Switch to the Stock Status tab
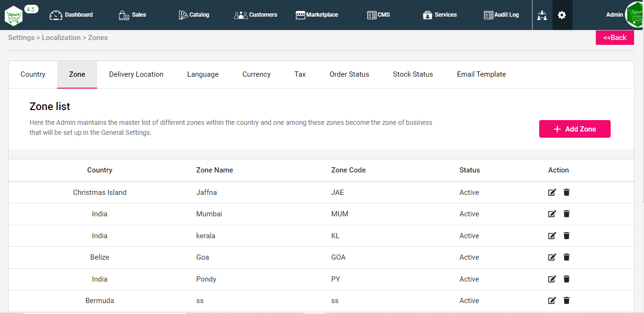The height and width of the screenshot is (314, 644). [413, 74]
